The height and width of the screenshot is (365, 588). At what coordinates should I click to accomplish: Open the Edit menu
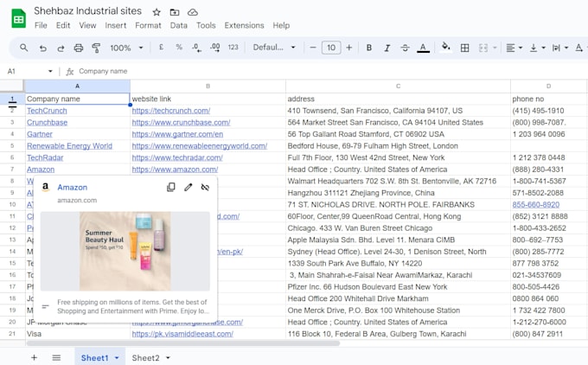pos(63,25)
